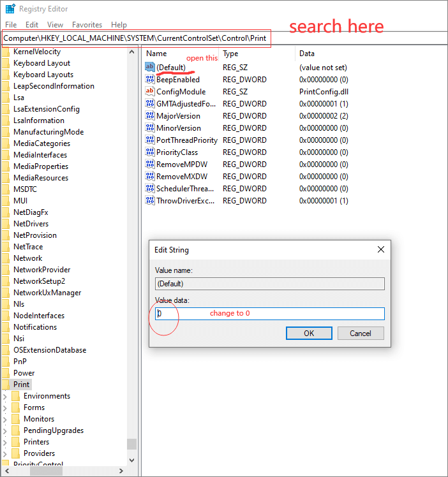This screenshot has height=477, width=448.
Task: Open the File menu
Action: click(11, 25)
